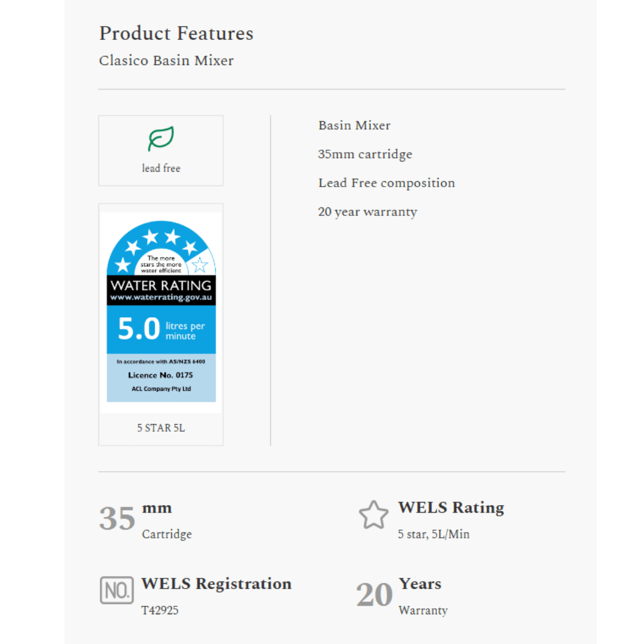Click the T42925 registration number
This screenshot has height=644, width=644.
pos(160,611)
